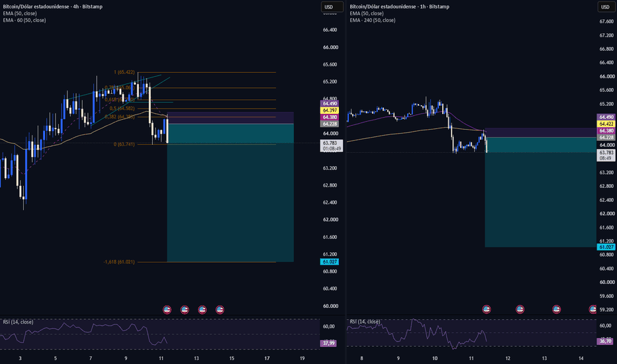Click second US economic event icon on 1h chart
The image size is (617, 364).
[x=520, y=309]
